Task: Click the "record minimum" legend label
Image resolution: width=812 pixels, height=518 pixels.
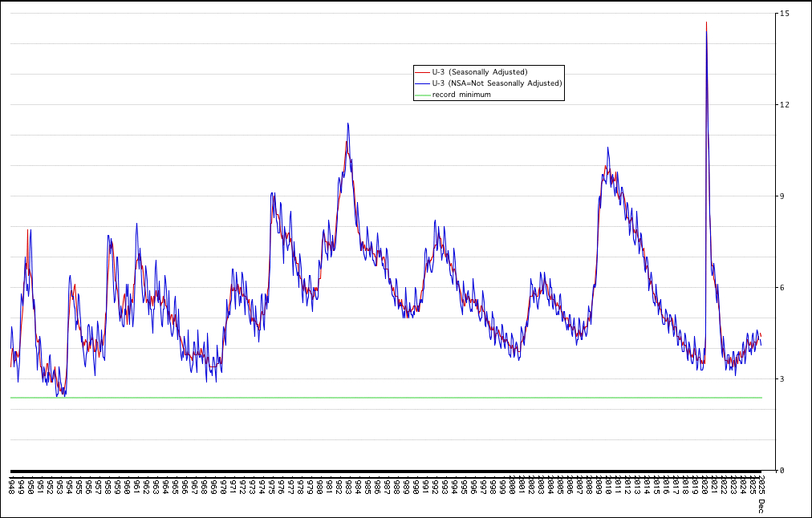Action: click(x=461, y=95)
